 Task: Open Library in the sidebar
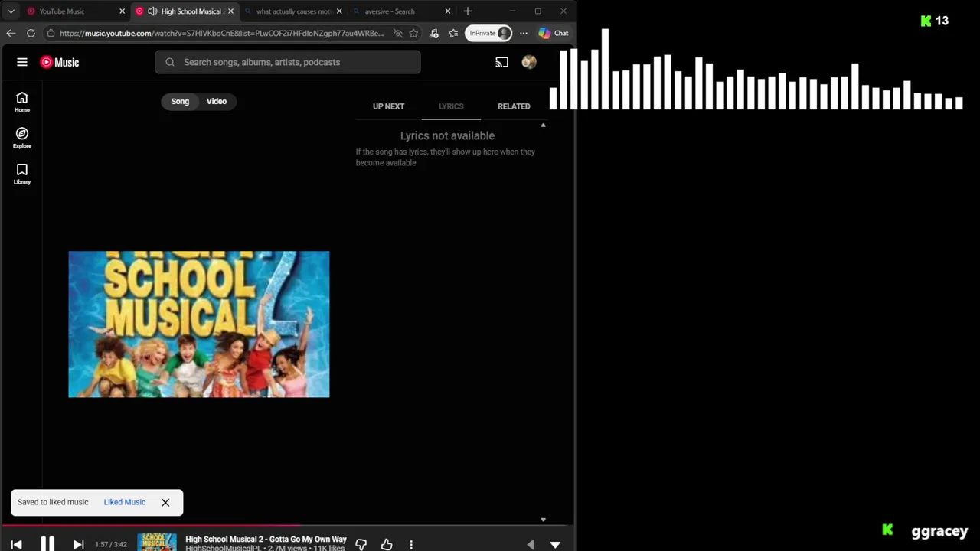[x=22, y=174]
